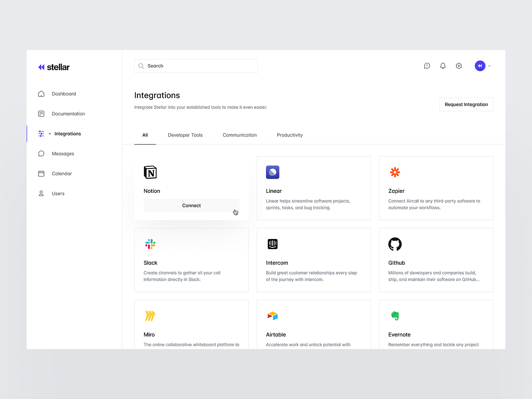Click the Evernote integration icon

coord(395,316)
